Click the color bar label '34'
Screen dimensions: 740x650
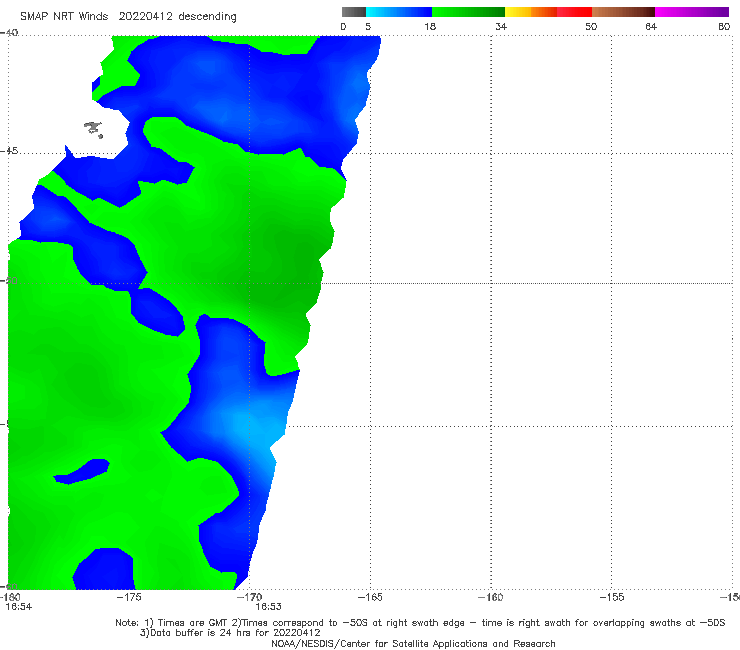click(501, 27)
